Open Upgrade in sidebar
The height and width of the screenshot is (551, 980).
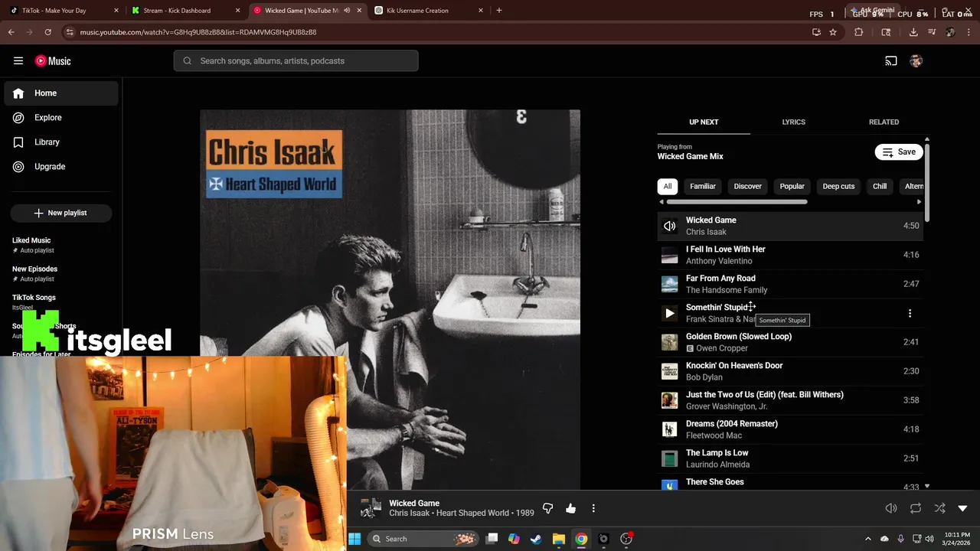tap(61, 167)
